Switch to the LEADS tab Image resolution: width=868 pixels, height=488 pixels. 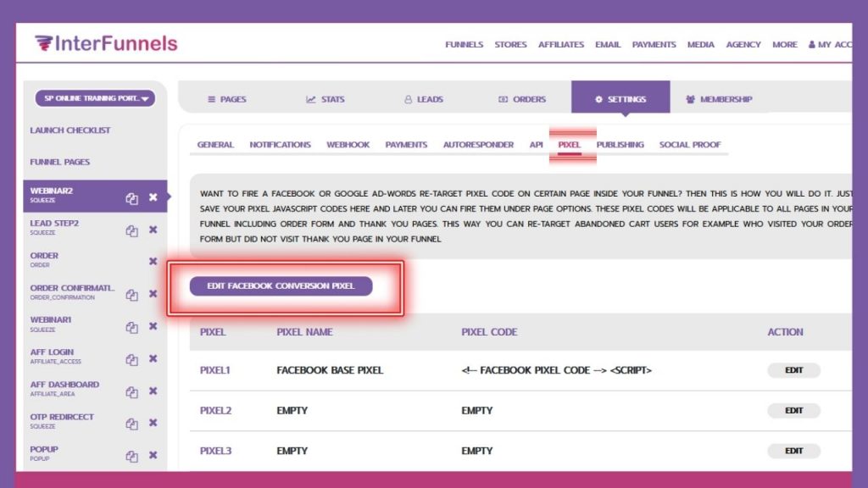point(424,99)
